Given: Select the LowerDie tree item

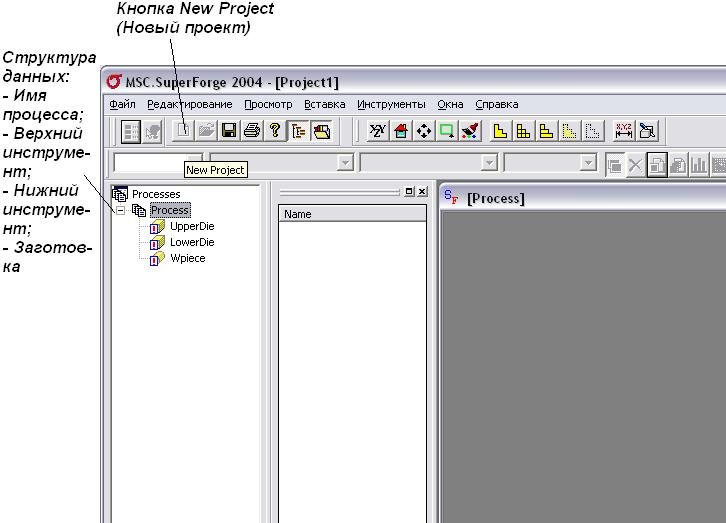Looking at the screenshot, I should (192, 242).
